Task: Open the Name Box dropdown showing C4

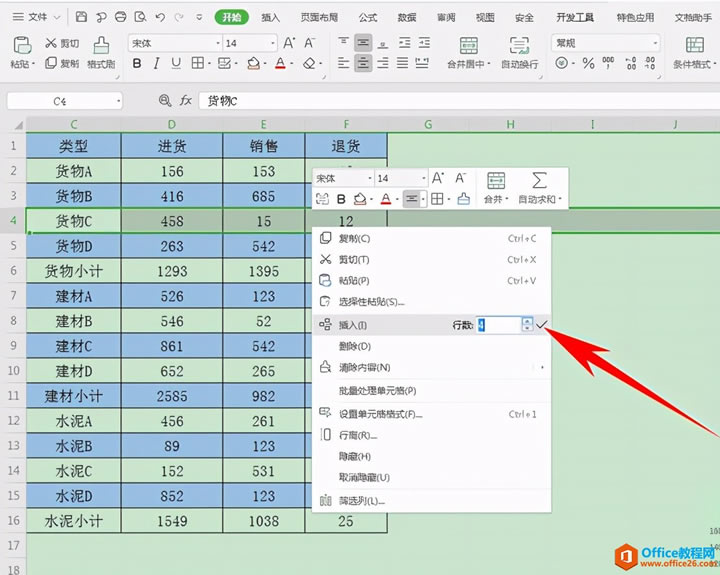Action: click(x=118, y=101)
